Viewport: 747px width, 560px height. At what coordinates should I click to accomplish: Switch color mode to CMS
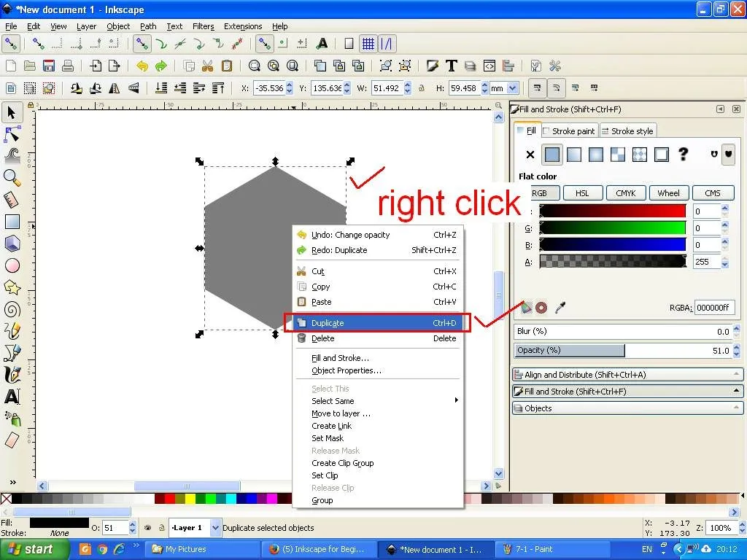tap(713, 192)
